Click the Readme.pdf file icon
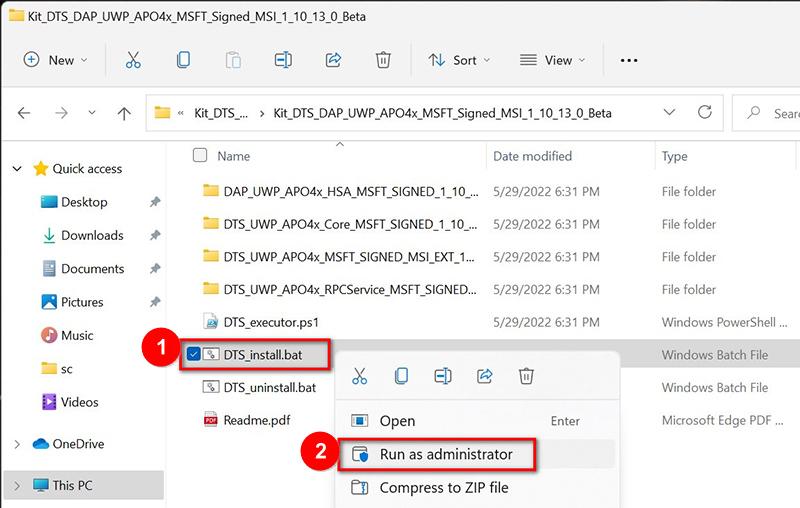Image resolution: width=800 pixels, height=508 pixels. 211,420
